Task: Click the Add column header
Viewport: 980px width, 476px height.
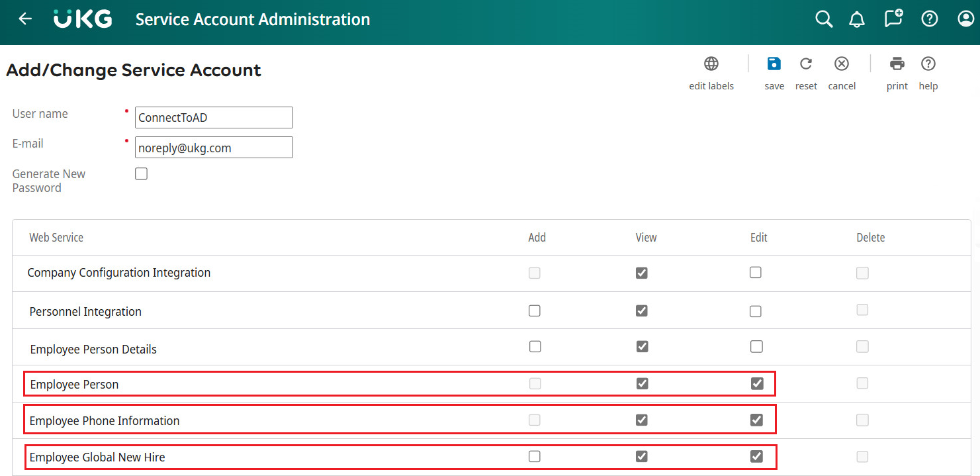Action: click(x=537, y=237)
